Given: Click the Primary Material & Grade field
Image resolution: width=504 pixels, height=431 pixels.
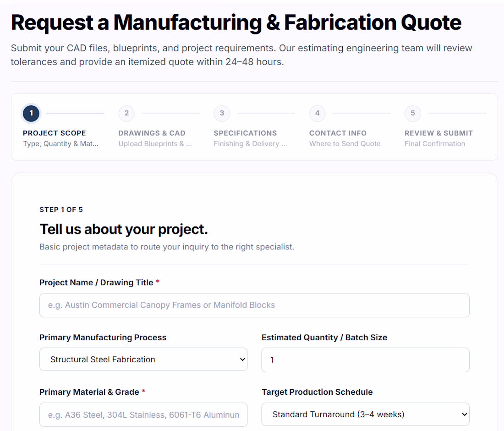Looking at the screenshot, I should pos(143,414).
